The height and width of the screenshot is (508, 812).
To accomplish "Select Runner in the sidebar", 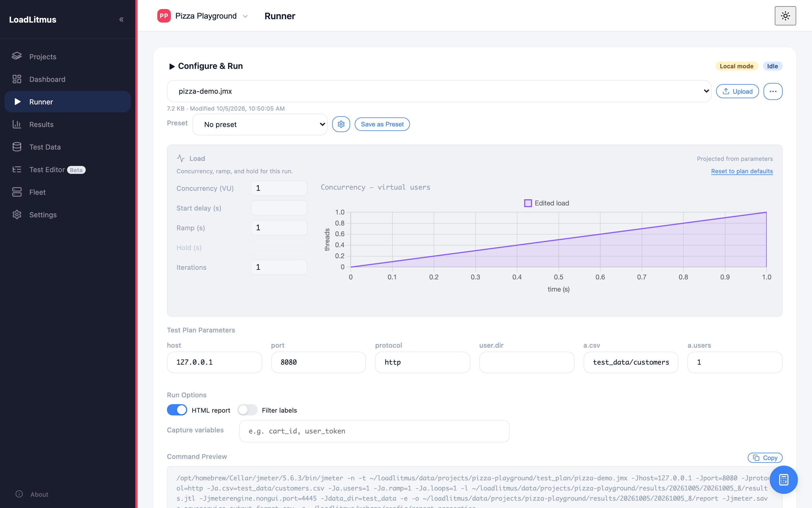I will pos(67,102).
